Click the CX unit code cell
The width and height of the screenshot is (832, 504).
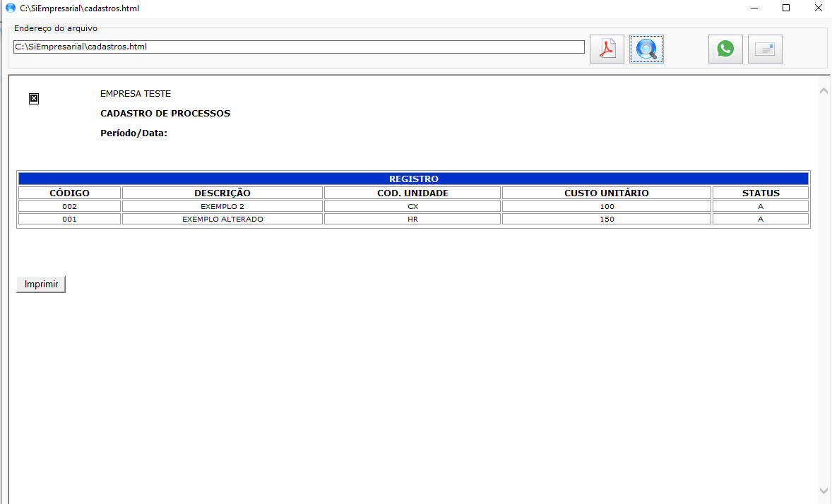click(412, 206)
